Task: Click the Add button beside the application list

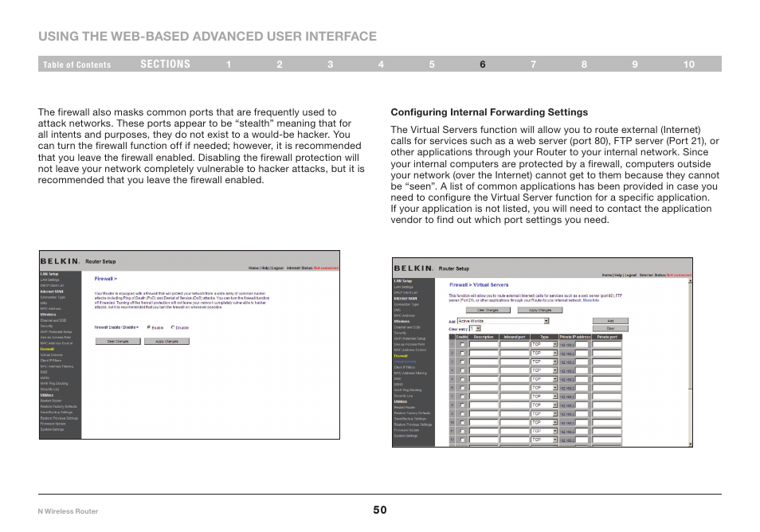Action: point(611,321)
